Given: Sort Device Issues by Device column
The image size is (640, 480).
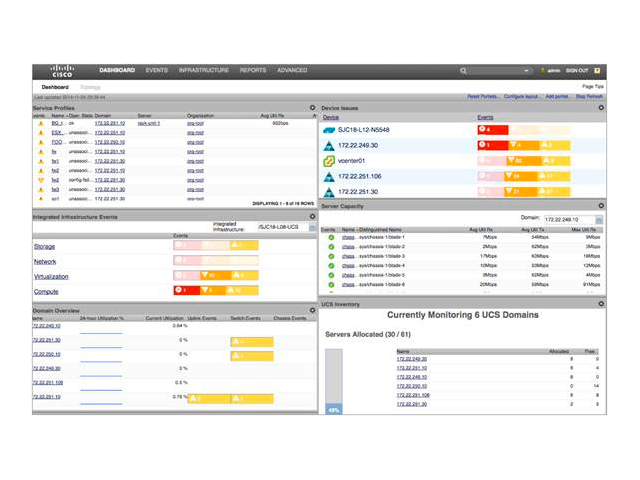Looking at the screenshot, I should coord(331,117).
